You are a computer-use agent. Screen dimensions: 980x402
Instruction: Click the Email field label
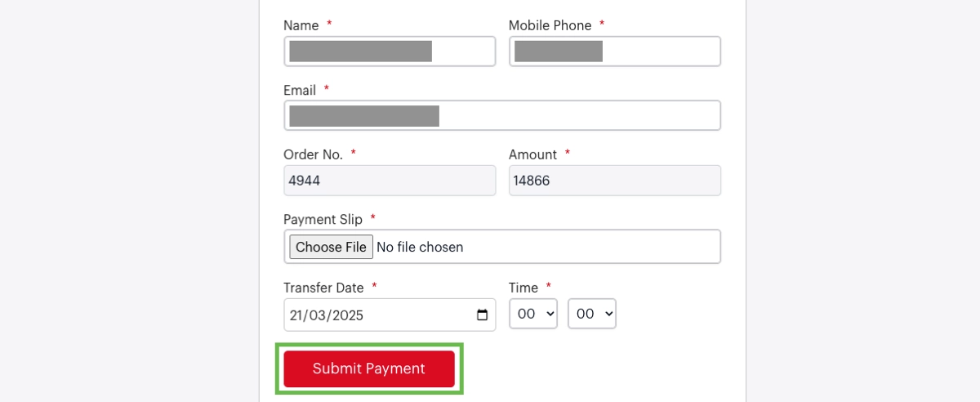300,90
